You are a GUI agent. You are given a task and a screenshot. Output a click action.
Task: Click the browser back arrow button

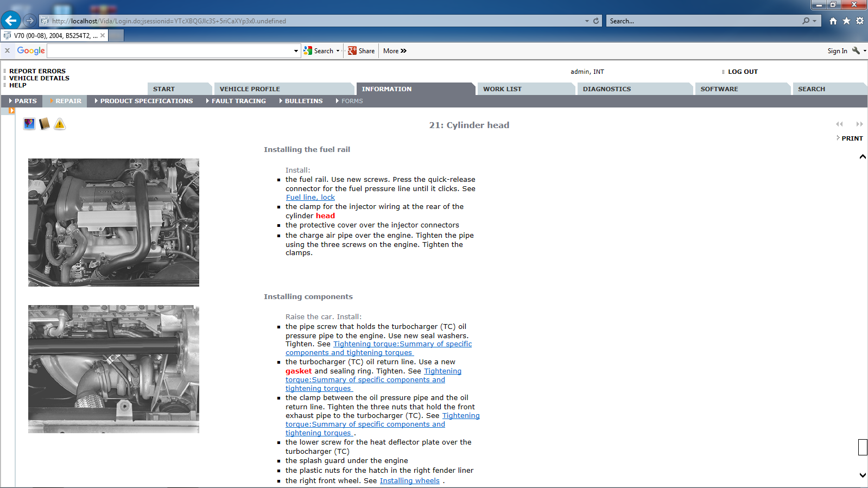pos(11,21)
